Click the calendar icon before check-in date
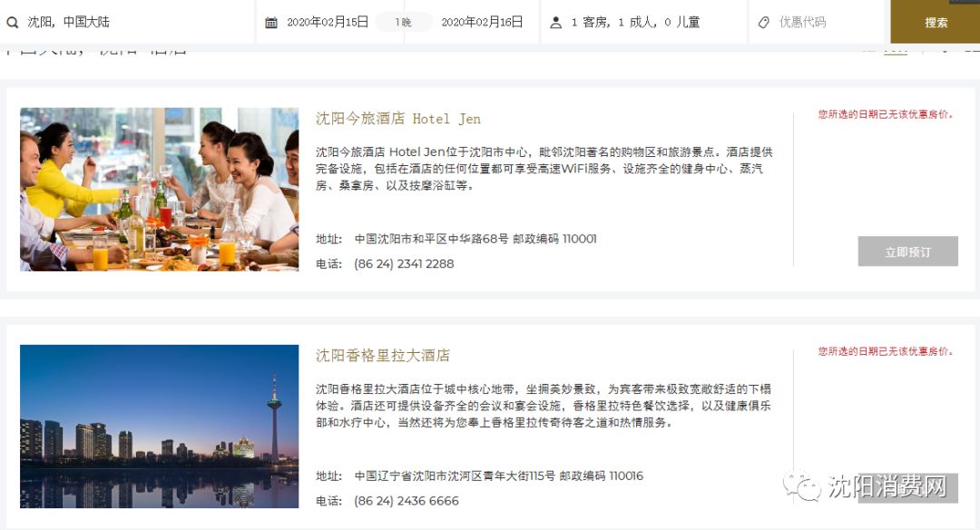The image size is (980, 530). click(x=271, y=23)
